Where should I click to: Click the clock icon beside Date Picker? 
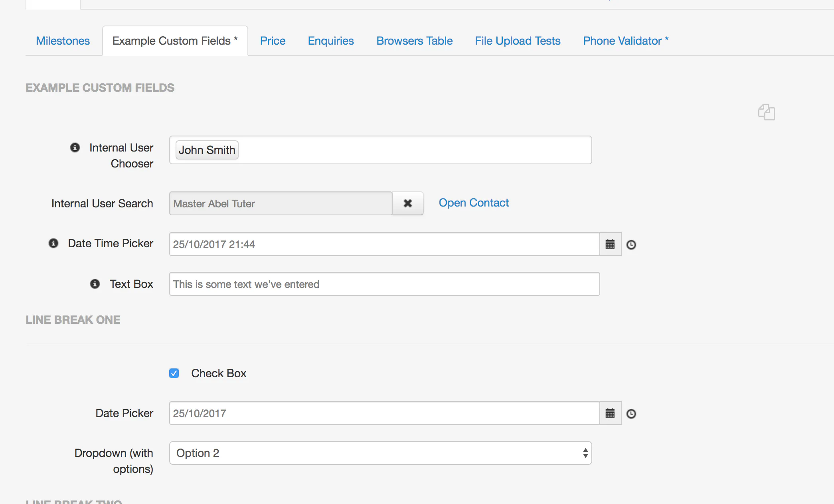pyautogui.click(x=631, y=413)
